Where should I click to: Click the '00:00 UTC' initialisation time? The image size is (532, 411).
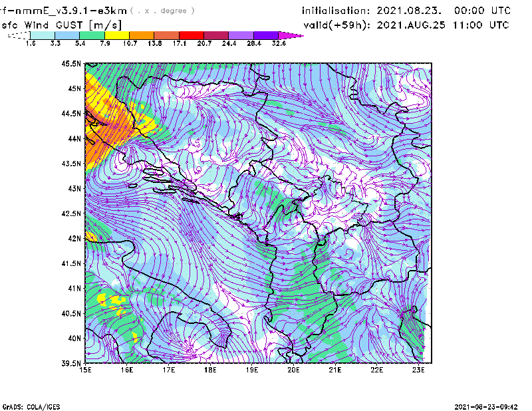click(482, 11)
